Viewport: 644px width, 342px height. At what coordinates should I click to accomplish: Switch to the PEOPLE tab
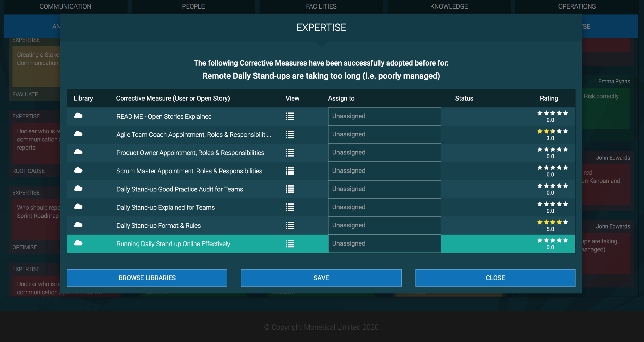(193, 6)
